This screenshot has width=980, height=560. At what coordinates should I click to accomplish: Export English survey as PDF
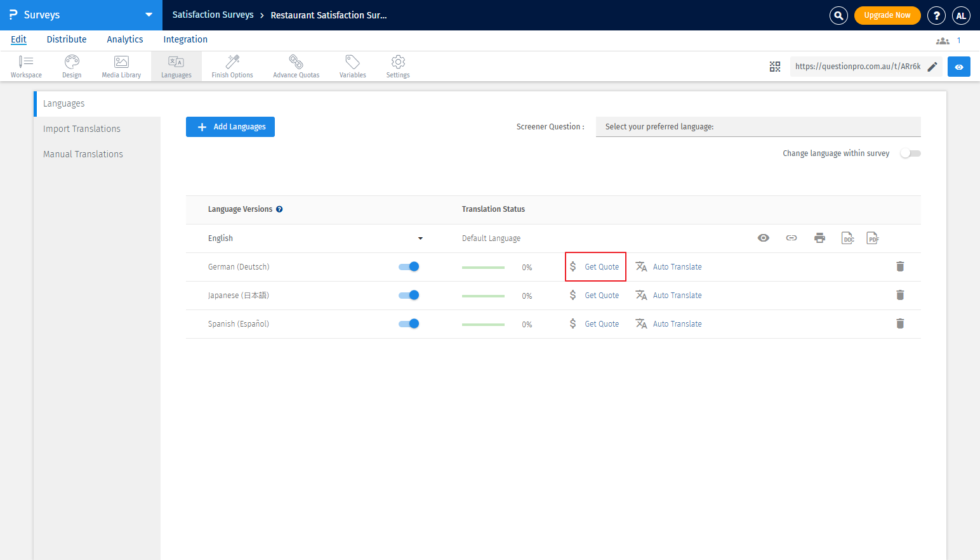[x=873, y=238]
